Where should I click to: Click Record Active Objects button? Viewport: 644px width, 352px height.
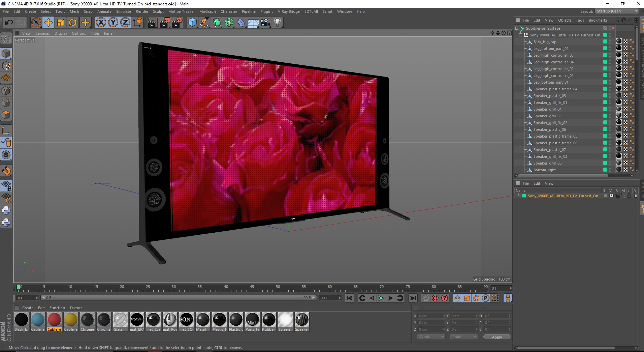426,298
